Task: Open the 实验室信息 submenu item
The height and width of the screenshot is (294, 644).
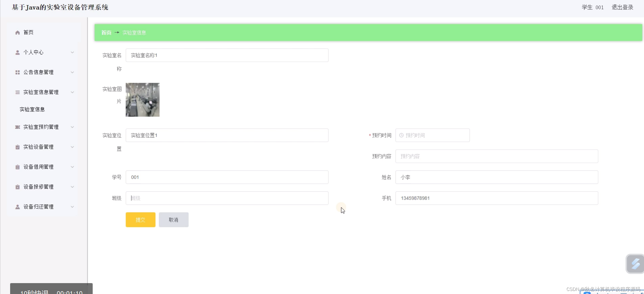Action: click(32, 109)
